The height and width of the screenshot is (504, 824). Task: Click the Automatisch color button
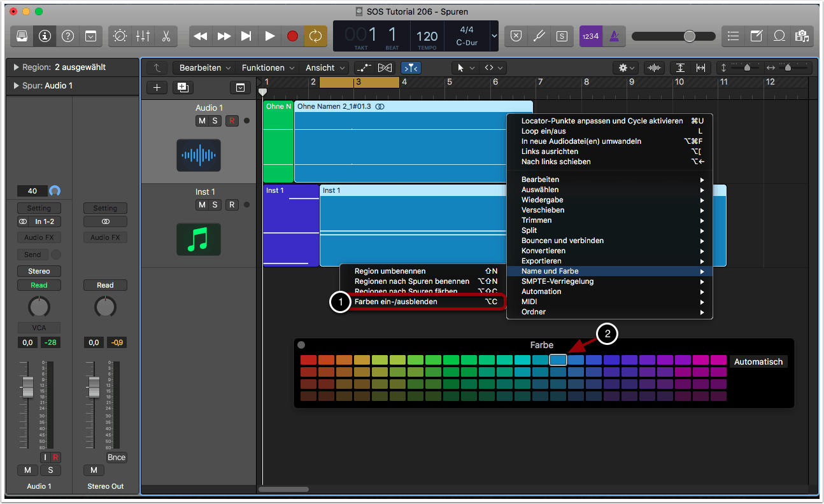click(x=758, y=361)
